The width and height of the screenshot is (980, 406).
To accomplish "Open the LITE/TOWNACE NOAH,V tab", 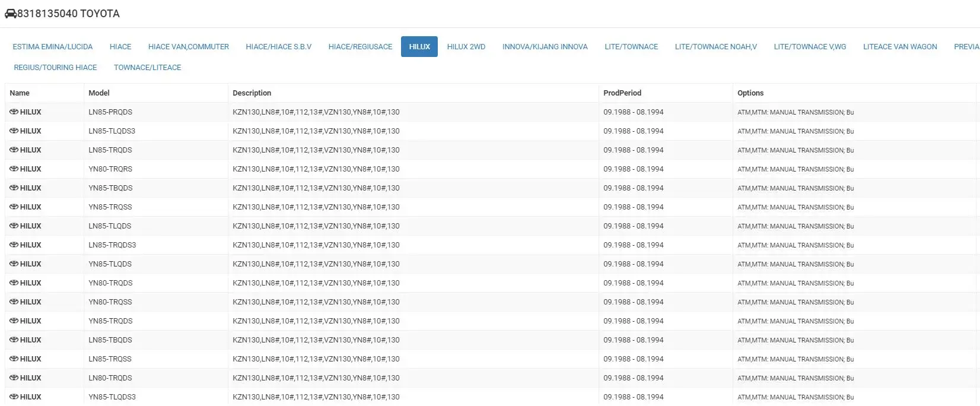I will coord(716,46).
